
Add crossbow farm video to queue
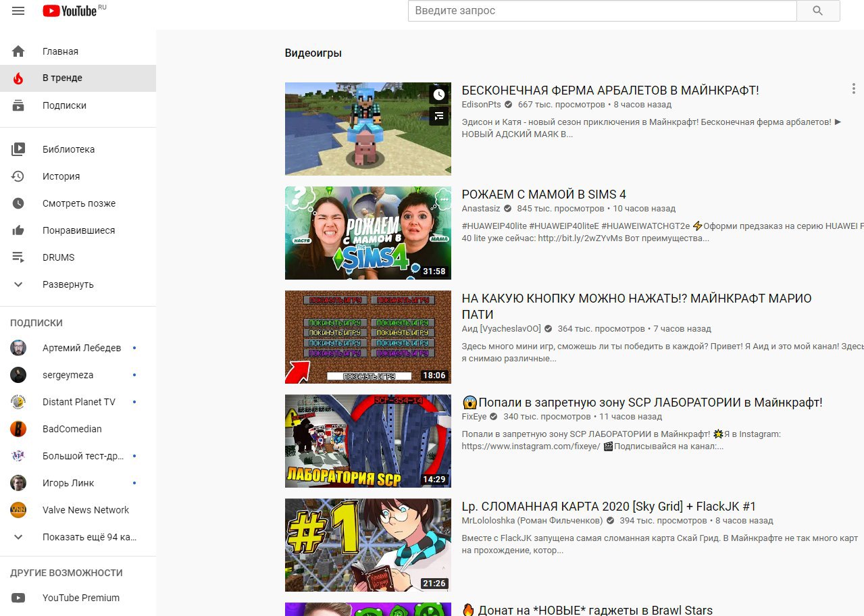[439, 116]
